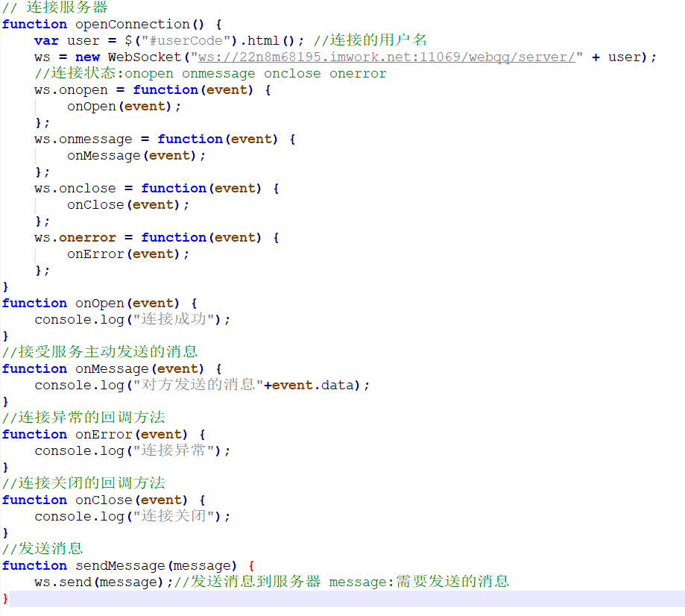Click the var keyword declaring user
685x616 pixels.
[x=45, y=40]
